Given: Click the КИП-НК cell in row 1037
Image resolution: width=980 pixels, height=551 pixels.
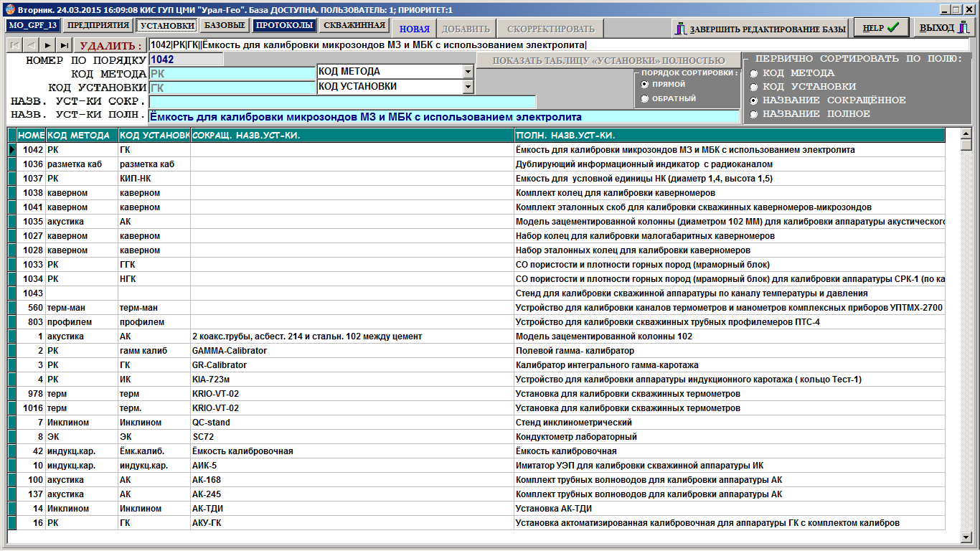Looking at the screenshot, I should (x=154, y=179).
